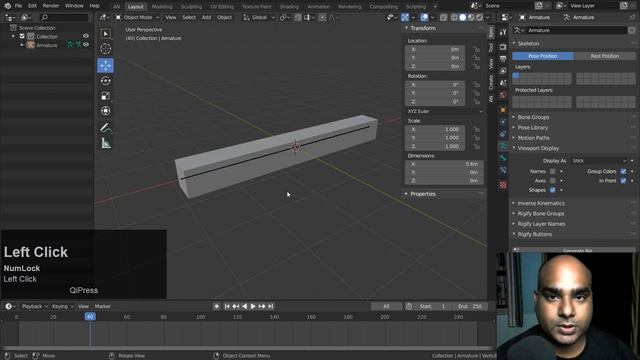Open the timeline Marker menu
Image resolution: width=640 pixels, height=360 pixels.
(x=102, y=306)
